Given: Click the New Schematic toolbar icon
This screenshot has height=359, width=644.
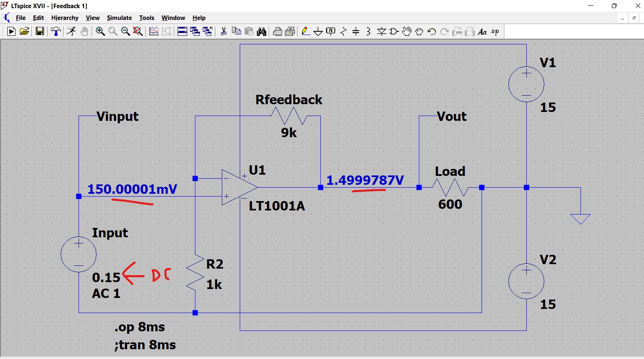Looking at the screenshot, I should pyautogui.click(x=11, y=31).
